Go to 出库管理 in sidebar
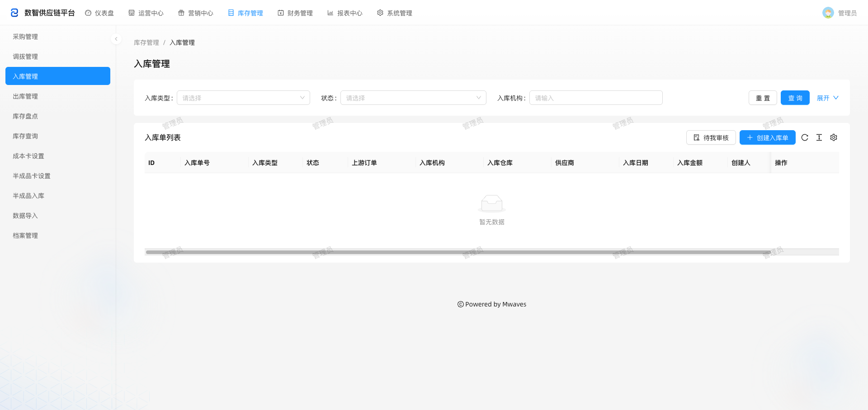Image resolution: width=868 pixels, height=410 pixels. (58, 96)
